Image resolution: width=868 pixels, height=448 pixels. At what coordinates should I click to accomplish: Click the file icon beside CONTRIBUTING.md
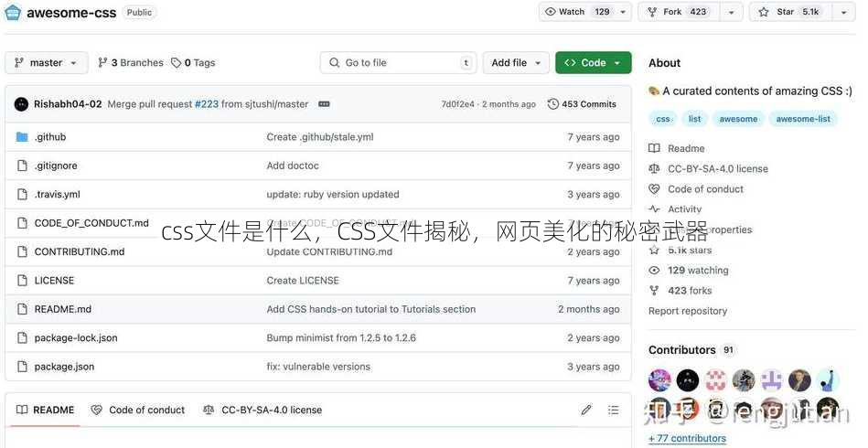22,252
